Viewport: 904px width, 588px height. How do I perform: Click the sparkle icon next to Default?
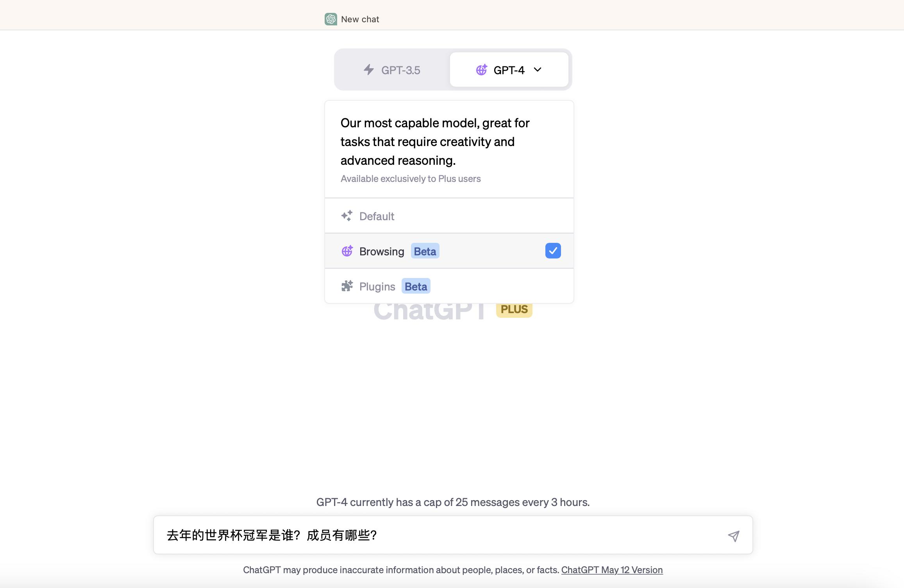pyautogui.click(x=347, y=216)
